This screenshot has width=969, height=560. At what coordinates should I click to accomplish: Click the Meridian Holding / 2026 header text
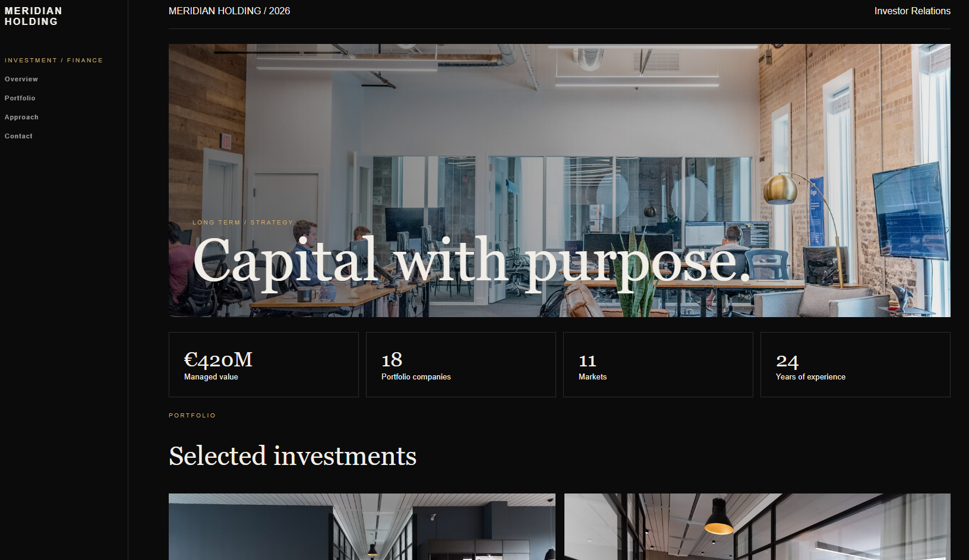pos(229,11)
